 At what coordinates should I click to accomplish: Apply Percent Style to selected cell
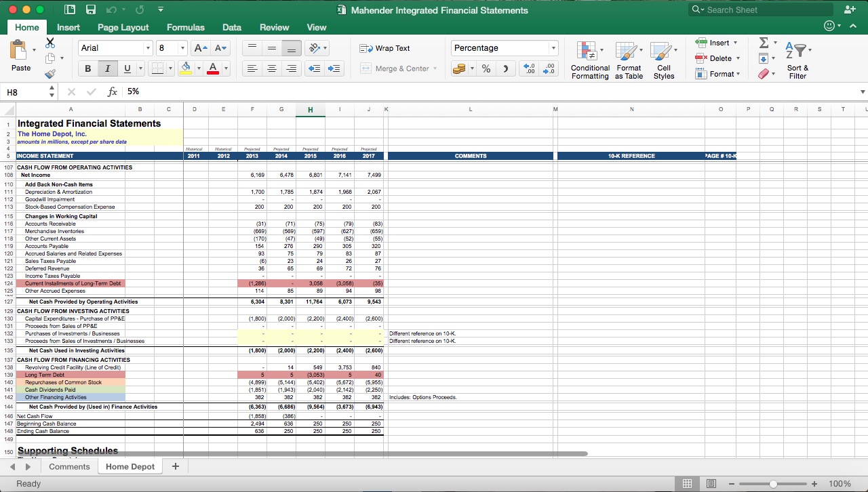pos(486,68)
